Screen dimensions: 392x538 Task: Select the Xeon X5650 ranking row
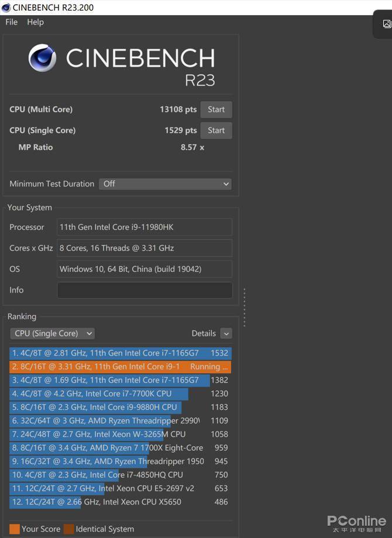pyautogui.click(x=121, y=502)
